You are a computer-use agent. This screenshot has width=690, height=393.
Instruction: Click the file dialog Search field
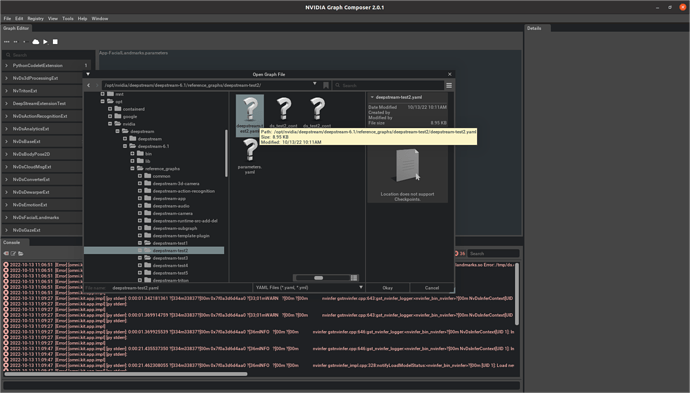coord(389,85)
